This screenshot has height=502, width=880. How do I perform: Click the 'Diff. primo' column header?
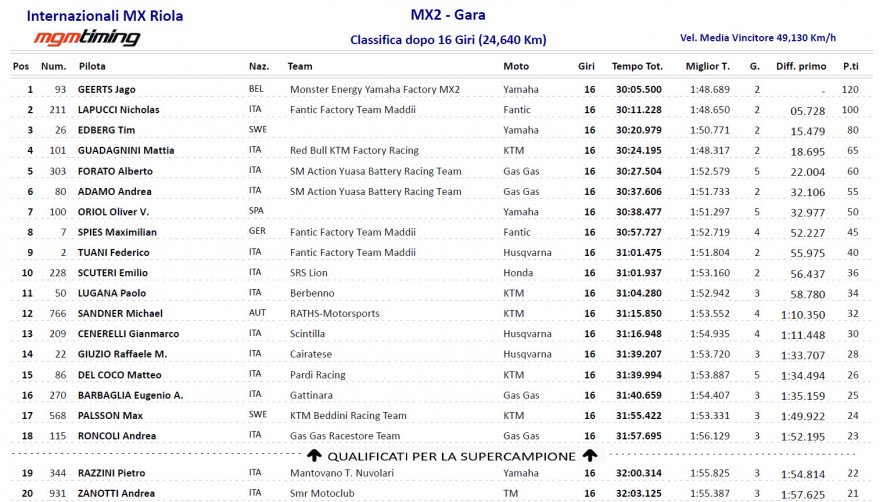coord(801,66)
